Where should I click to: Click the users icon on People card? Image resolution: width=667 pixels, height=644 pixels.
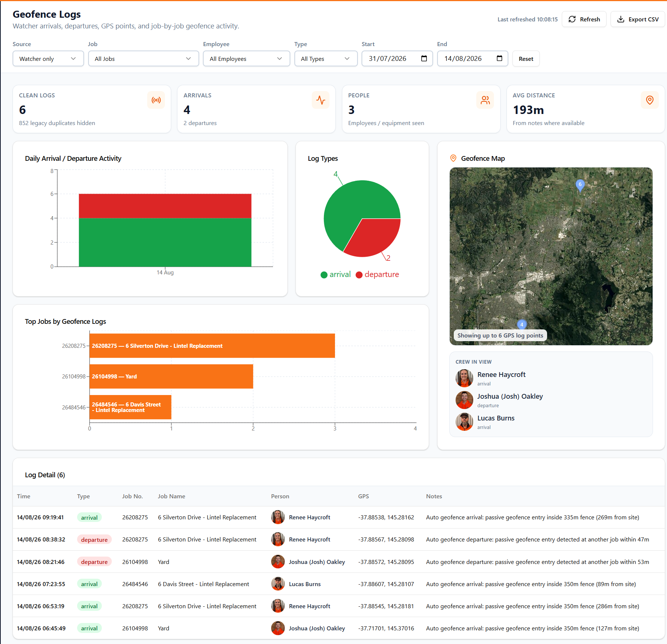click(485, 100)
